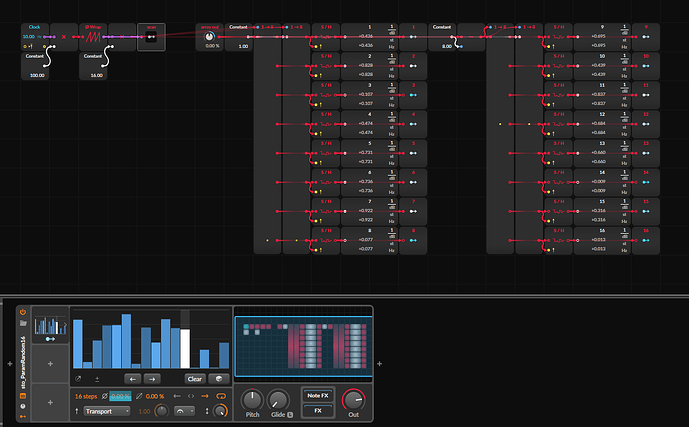The height and width of the screenshot is (427, 689).
Task: Open the FX chain slot
Action: pos(318,410)
